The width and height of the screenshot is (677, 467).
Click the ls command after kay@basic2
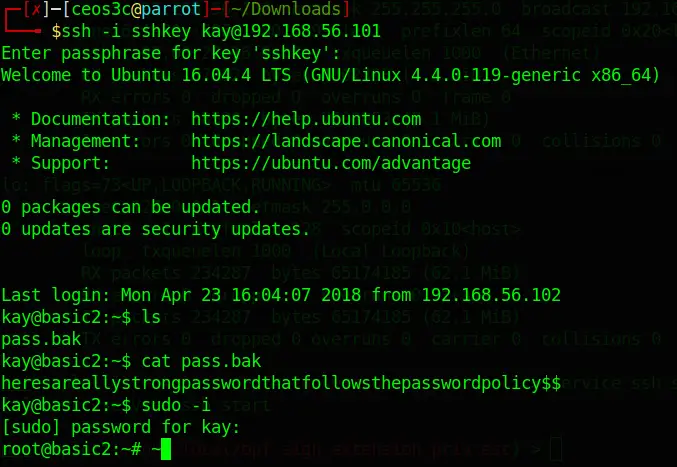coord(151,317)
